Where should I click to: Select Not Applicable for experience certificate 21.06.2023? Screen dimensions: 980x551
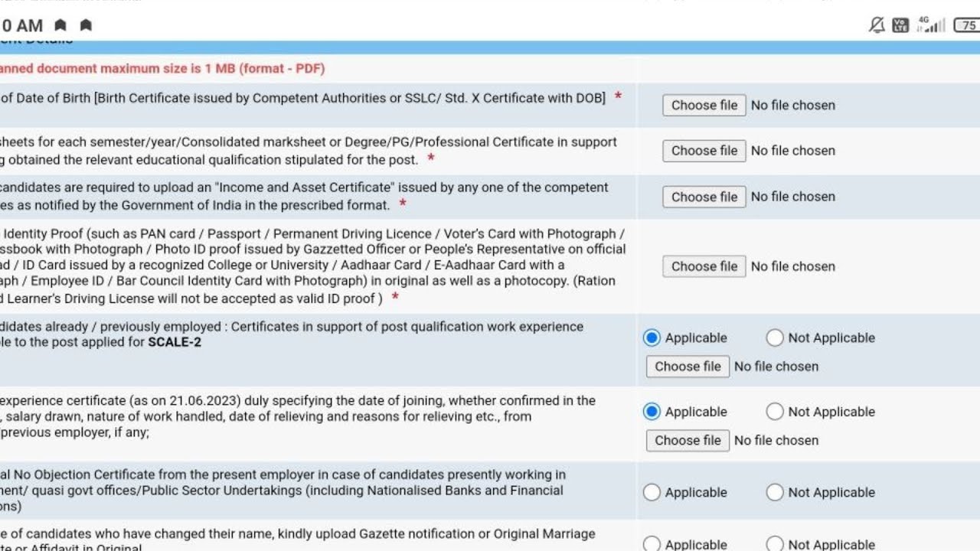tap(775, 412)
